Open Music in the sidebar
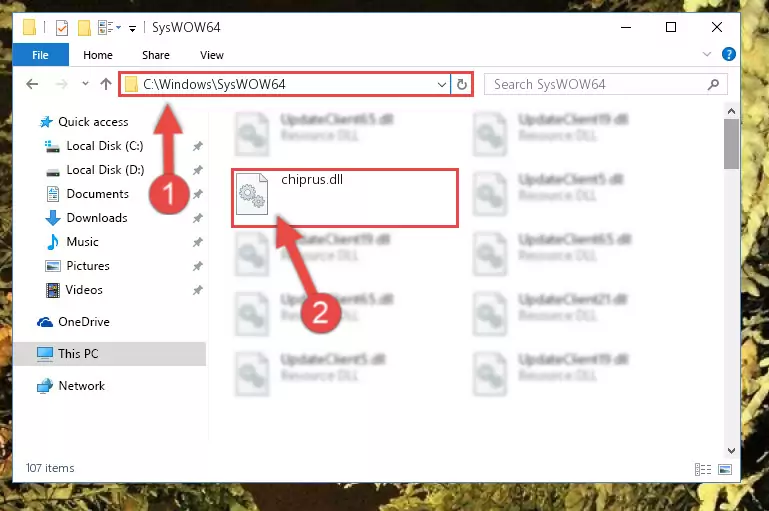 click(82, 242)
